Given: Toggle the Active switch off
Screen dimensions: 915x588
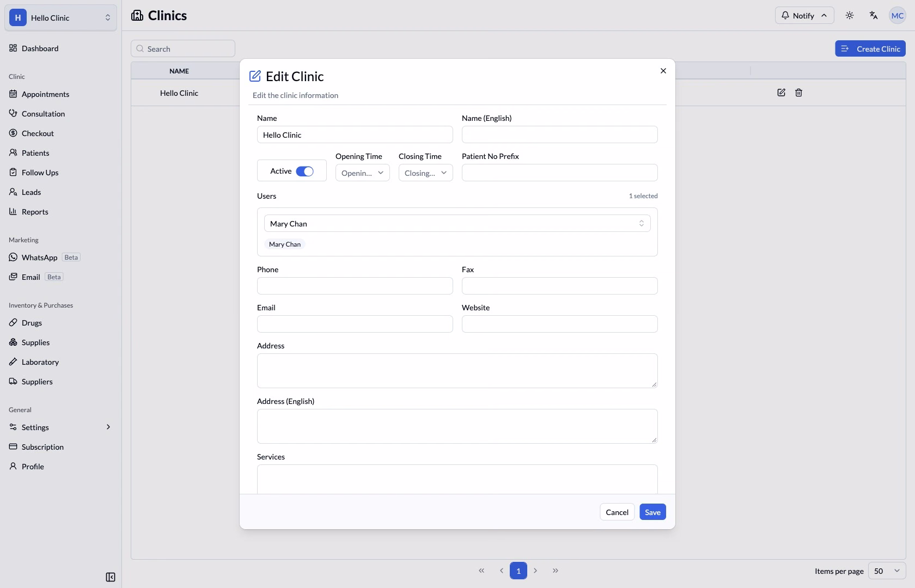Looking at the screenshot, I should coord(304,171).
